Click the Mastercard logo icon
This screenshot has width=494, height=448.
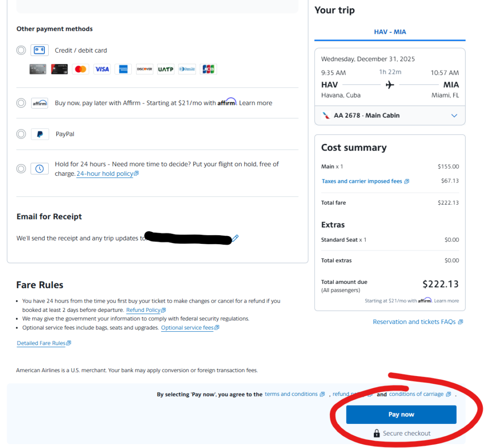(81, 69)
